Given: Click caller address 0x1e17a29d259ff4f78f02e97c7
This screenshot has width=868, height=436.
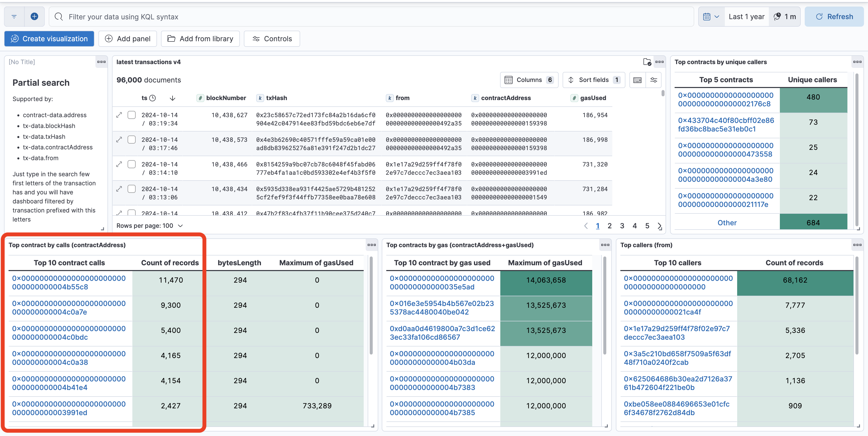Looking at the screenshot, I should point(677,333).
